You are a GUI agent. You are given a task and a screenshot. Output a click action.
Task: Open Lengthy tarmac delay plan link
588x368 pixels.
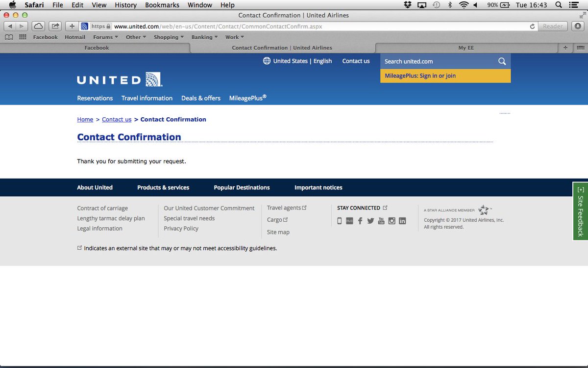click(111, 218)
